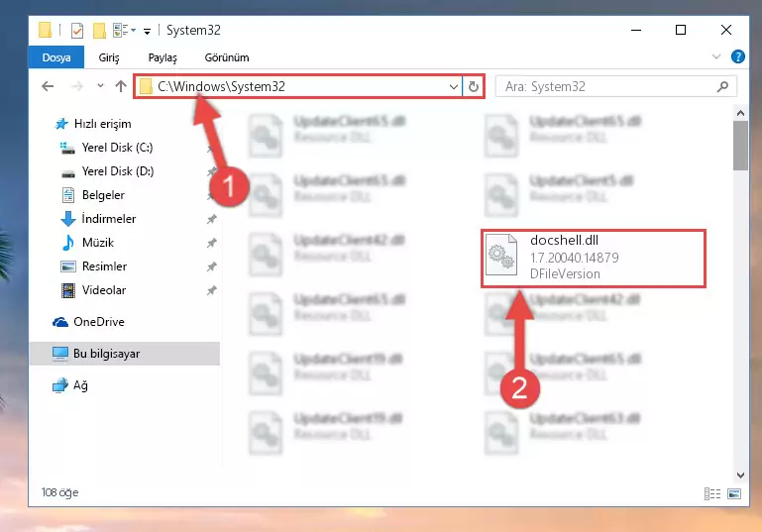The image size is (762, 532).
Task: Switch to large icons view in status bar
Action: [734, 494]
